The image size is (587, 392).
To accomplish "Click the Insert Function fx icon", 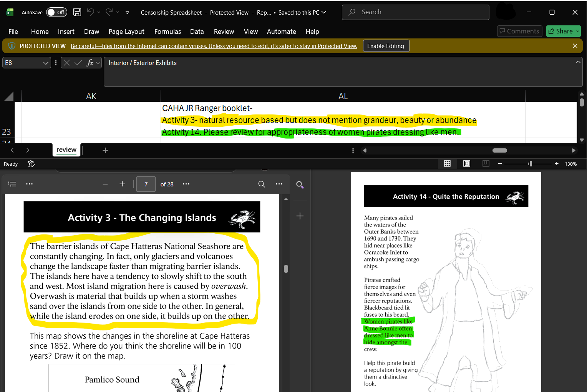I will click(90, 63).
